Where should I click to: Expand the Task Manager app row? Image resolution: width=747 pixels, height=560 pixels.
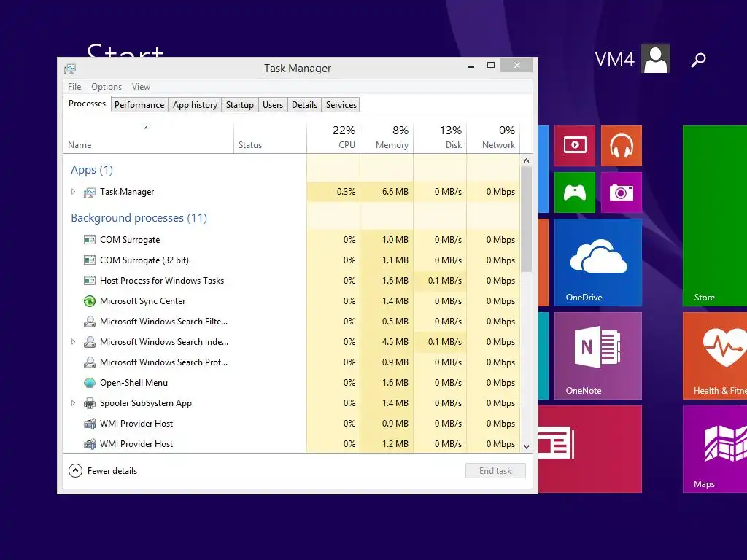click(x=73, y=192)
